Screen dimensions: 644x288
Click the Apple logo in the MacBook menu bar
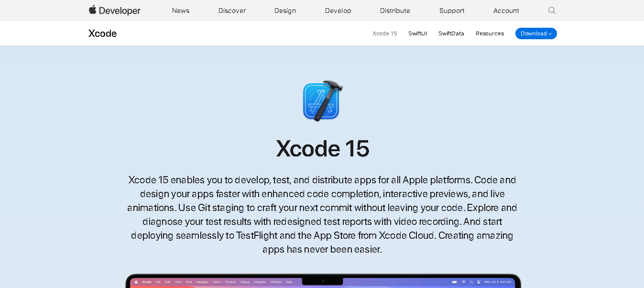coord(136,282)
